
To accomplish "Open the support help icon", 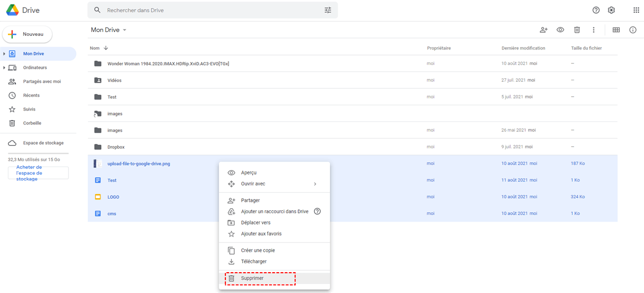I will pyautogui.click(x=596, y=10).
